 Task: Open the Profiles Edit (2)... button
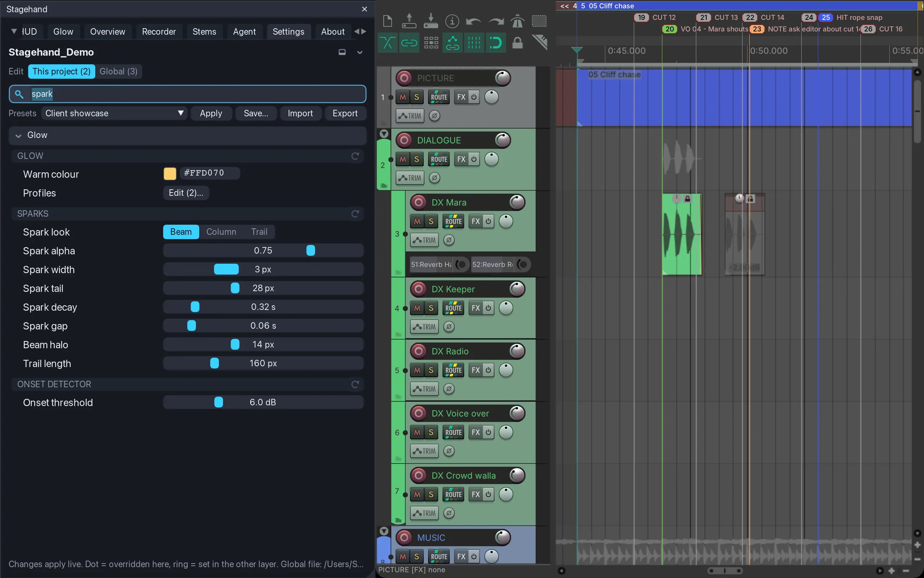pos(186,193)
